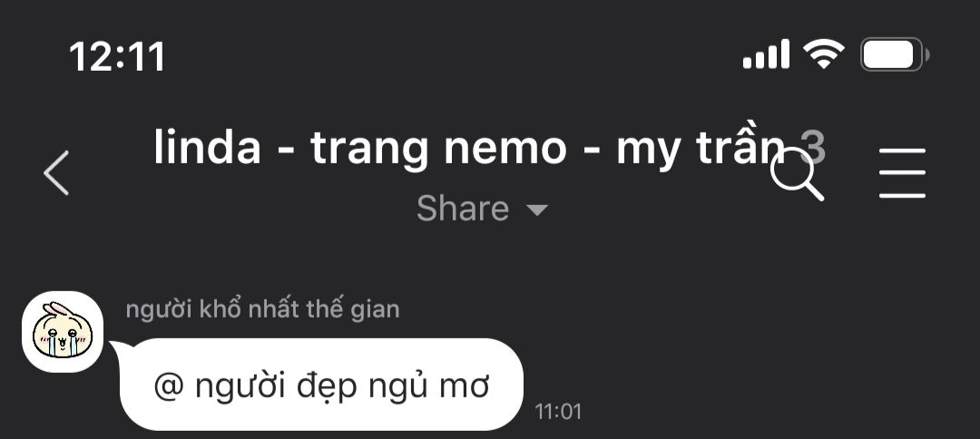Image resolution: width=980 pixels, height=439 pixels.
Task: Open chat search with the magnifier icon
Action: 797,174
